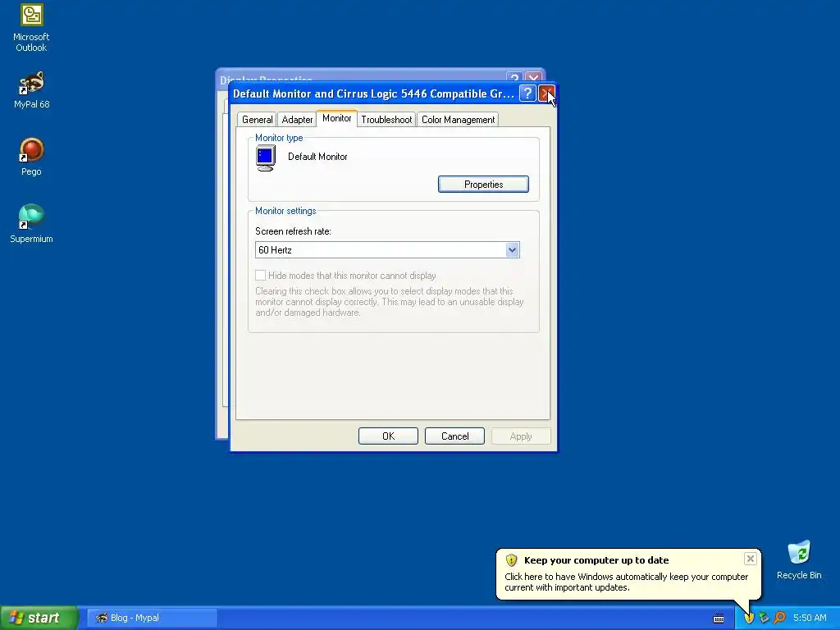Click the orange magnifier tray icon
Screen dimensions: 840x630
coord(779,618)
